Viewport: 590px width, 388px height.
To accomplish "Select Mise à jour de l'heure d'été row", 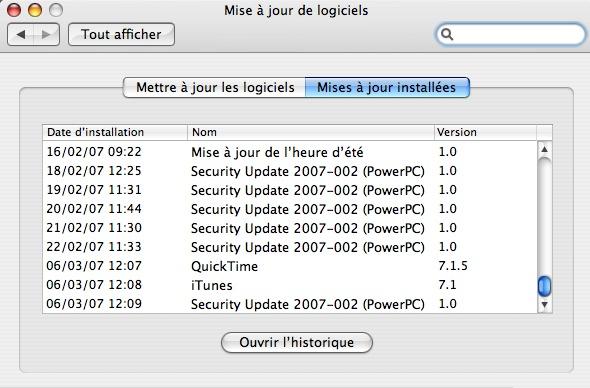I will point(290,152).
